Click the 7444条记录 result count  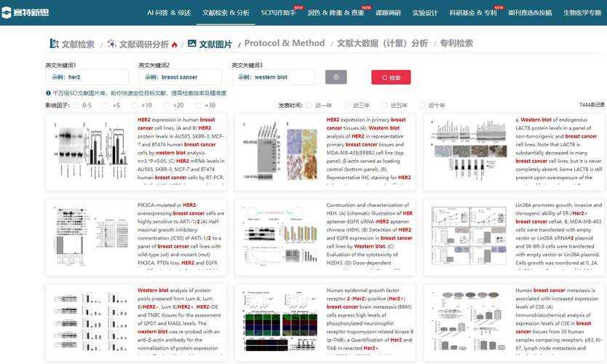(591, 105)
